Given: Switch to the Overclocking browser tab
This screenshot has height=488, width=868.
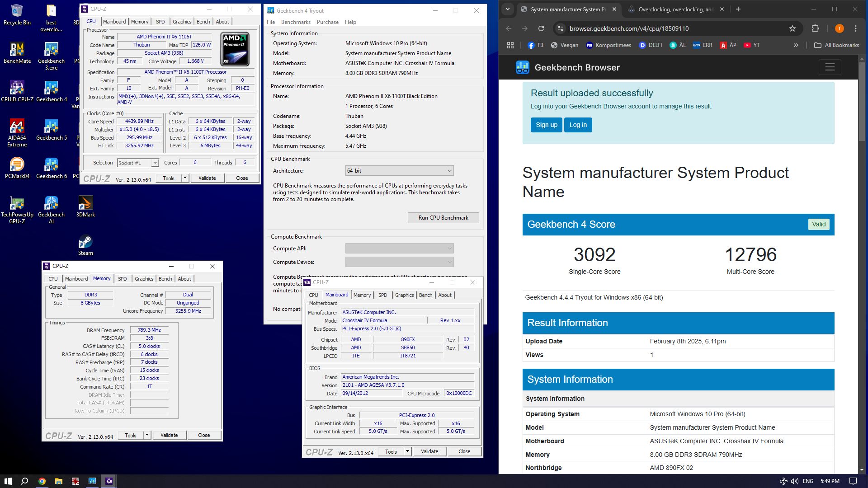Looking at the screenshot, I should (x=675, y=9).
